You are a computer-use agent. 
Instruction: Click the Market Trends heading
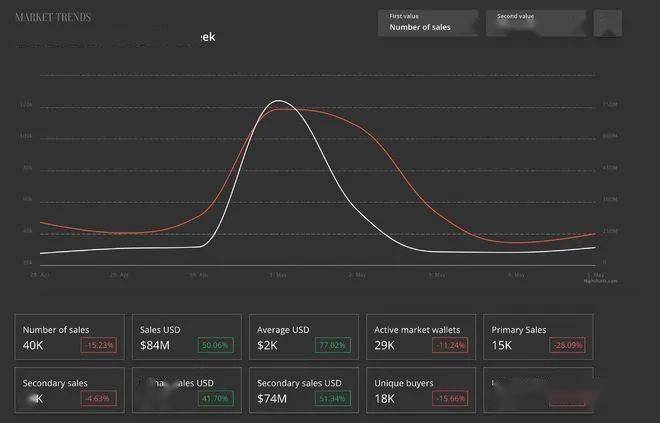point(53,18)
